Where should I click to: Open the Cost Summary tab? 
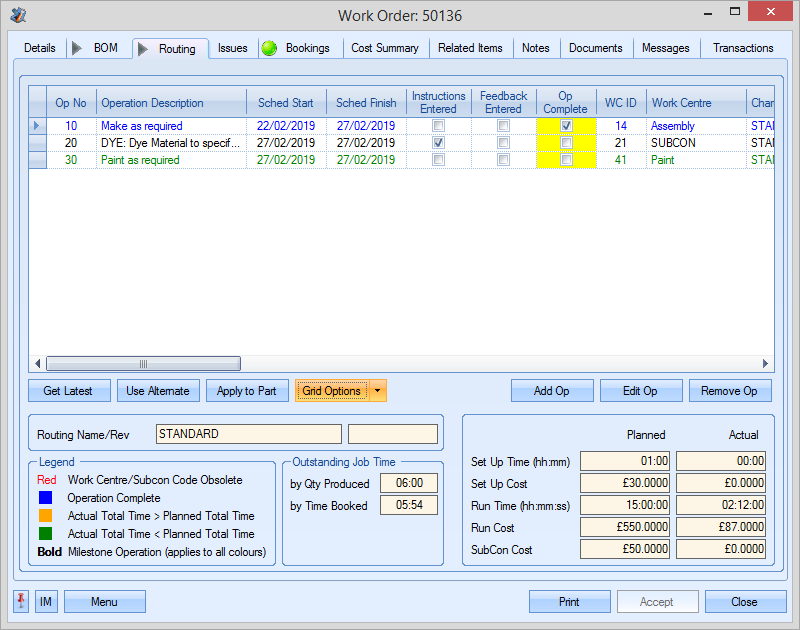pyautogui.click(x=386, y=47)
